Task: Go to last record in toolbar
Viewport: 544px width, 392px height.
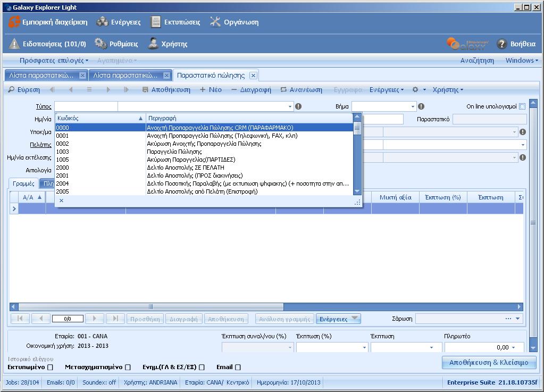Action: click(126, 89)
